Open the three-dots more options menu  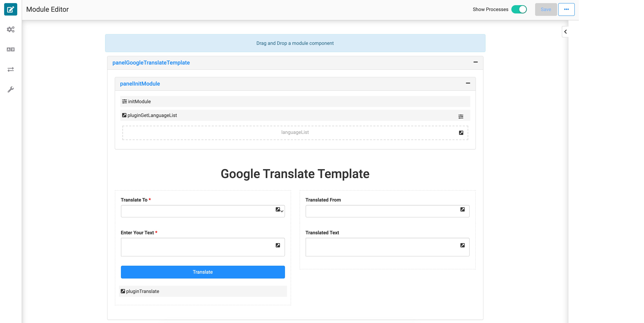pos(566,9)
